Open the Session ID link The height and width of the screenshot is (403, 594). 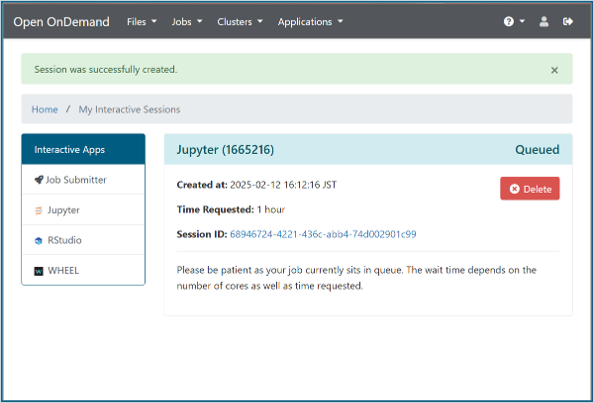click(323, 234)
